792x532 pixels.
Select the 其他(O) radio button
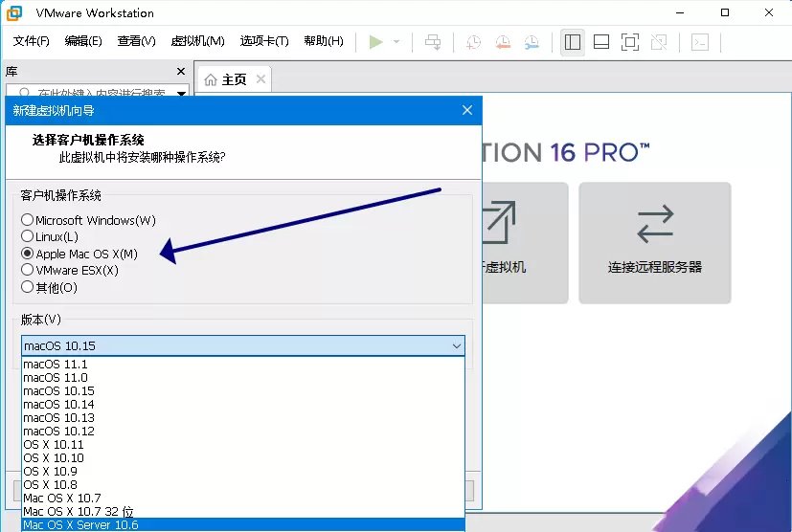27,287
